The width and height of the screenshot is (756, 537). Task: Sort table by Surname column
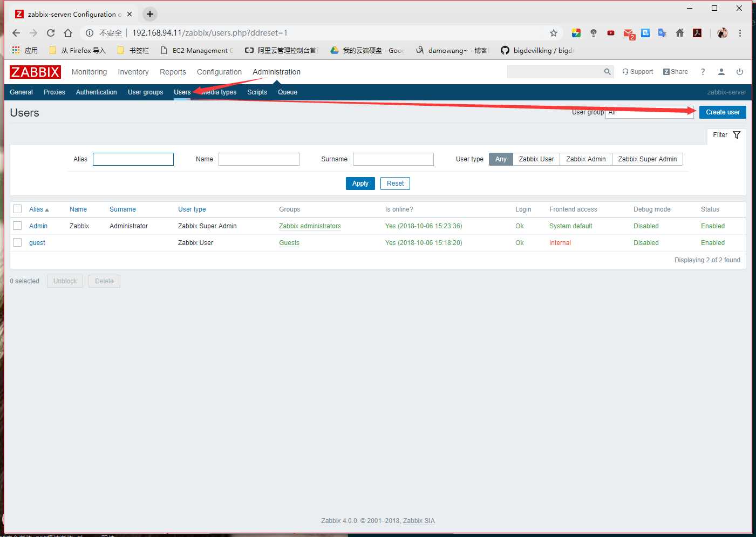pos(122,209)
